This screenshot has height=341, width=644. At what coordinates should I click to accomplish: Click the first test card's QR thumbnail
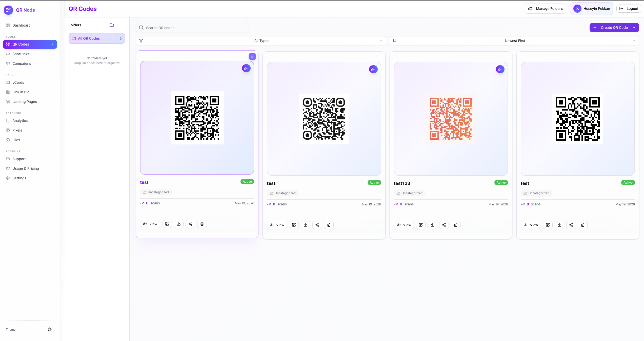197,118
